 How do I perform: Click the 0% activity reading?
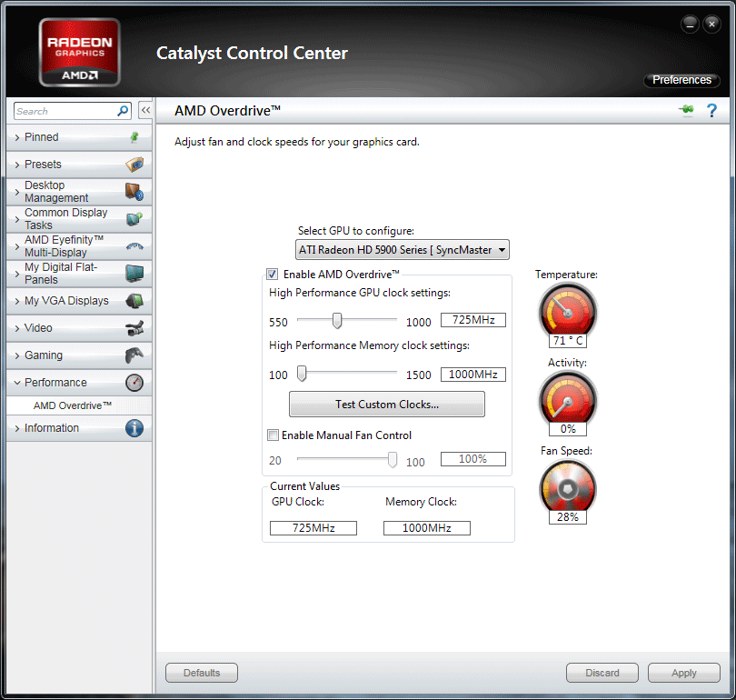point(568,429)
